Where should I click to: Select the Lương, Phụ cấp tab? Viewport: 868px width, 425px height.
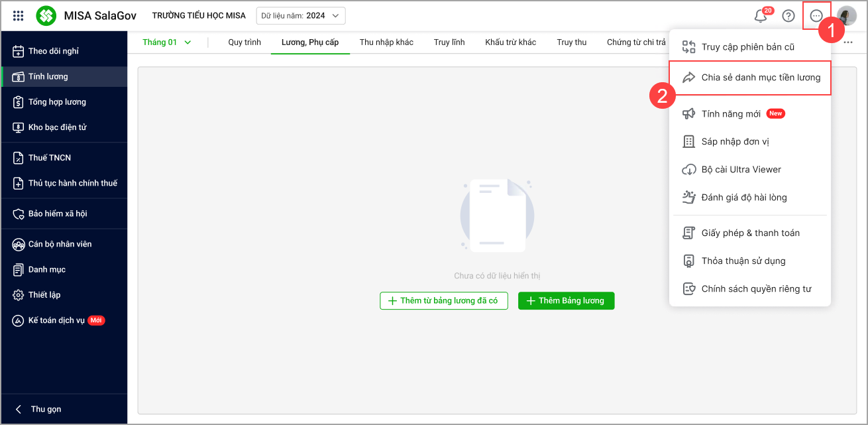pos(310,42)
